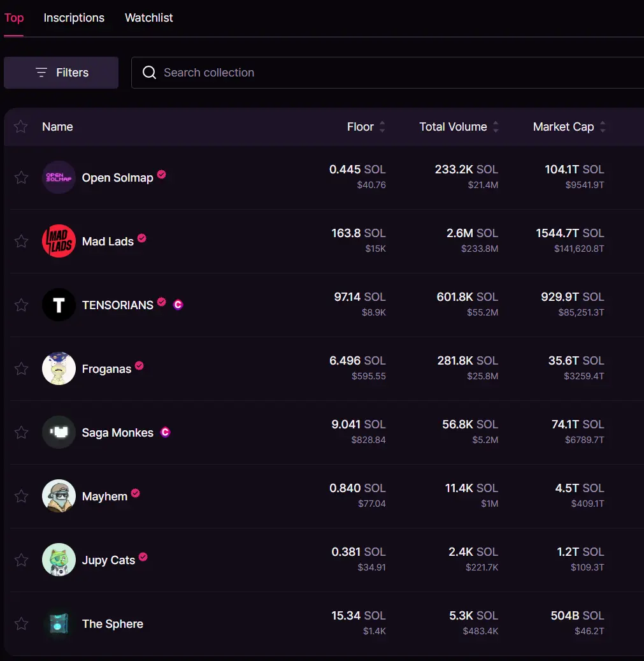The width and height of the screenshot is (644, 661).
Task: Sort by the Total Volume column arrows
Action: [496, 126]
